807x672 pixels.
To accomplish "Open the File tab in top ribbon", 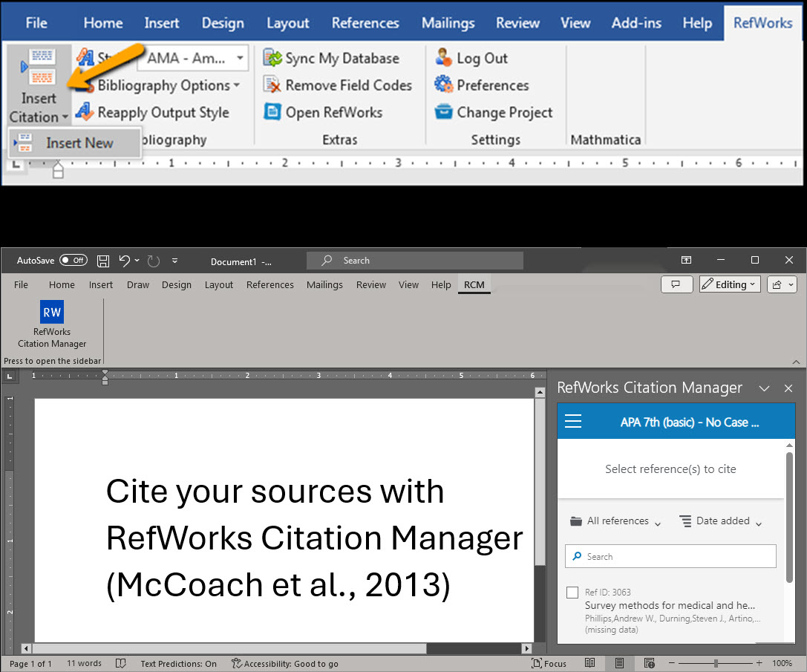I will (36, 23).
